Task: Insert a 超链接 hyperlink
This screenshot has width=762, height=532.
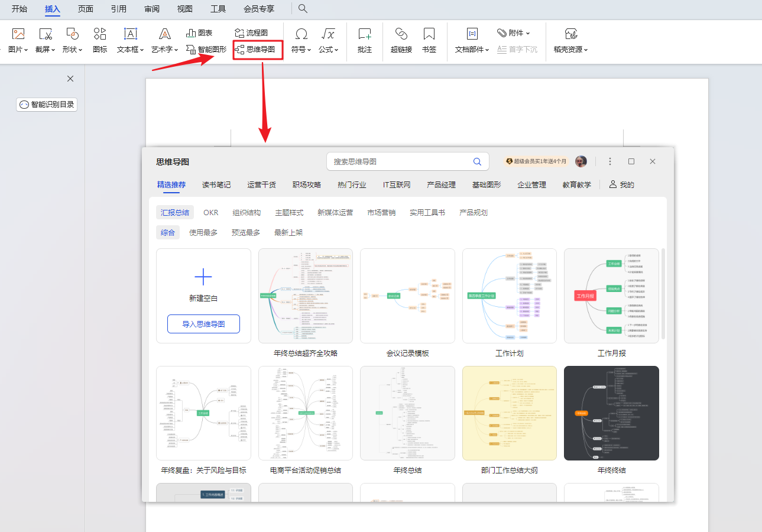Action: coord(401,41)
